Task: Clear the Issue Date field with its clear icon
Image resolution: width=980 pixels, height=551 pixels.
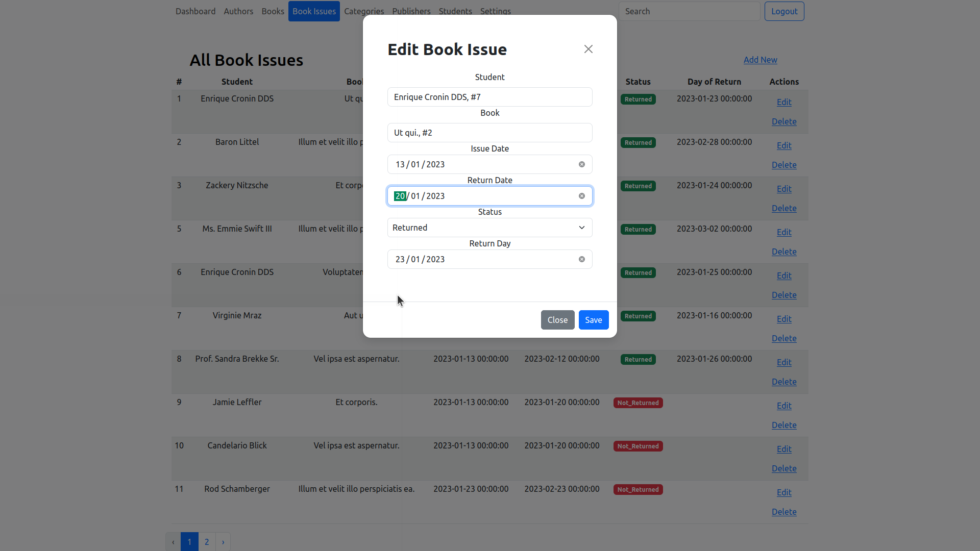Action: coord(581,164)
